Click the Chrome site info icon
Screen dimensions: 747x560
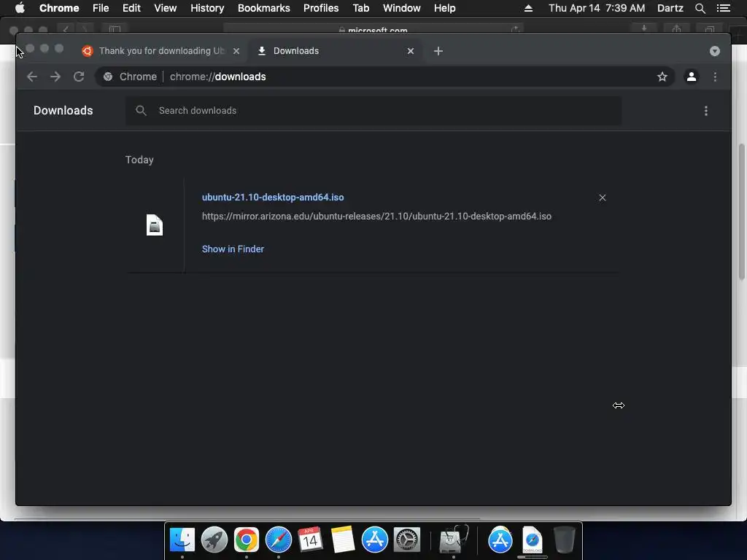tap(108, 77)
